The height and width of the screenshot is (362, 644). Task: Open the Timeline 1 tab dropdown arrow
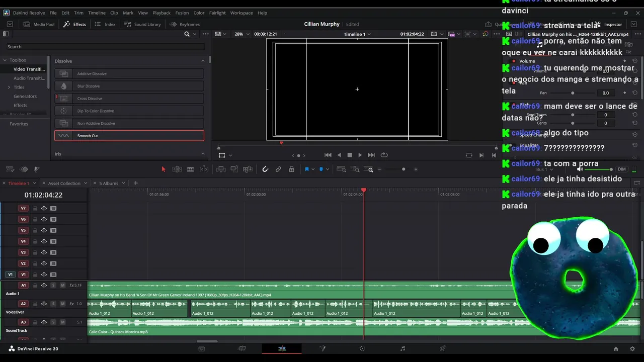pyautogui.click(x=35, y=184)
